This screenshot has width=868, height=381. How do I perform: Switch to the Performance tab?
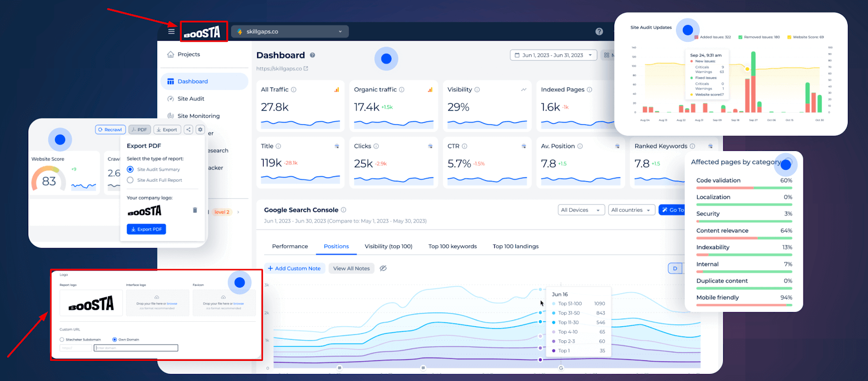(290, 246)
